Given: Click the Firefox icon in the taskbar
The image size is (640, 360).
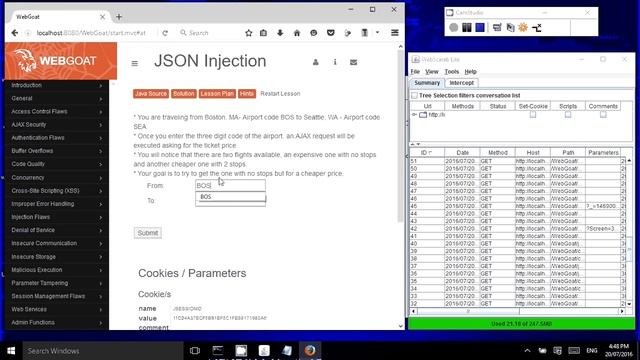Looking at the screenshot, I should [310, 351].
